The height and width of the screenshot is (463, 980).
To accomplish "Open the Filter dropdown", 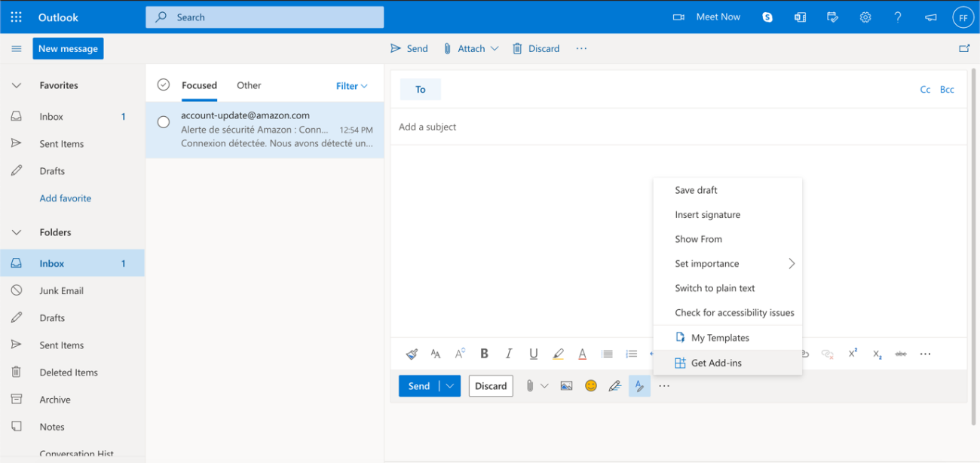I will (x=351, y=86).
